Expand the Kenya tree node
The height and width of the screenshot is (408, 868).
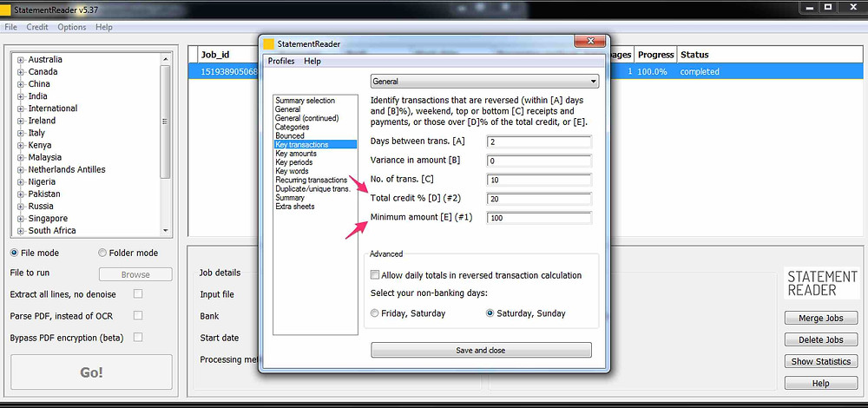click(x=21, y=145)
